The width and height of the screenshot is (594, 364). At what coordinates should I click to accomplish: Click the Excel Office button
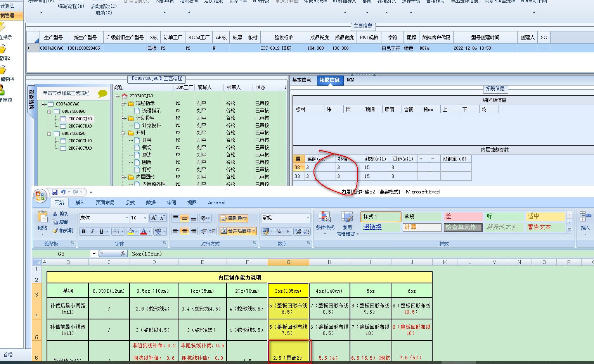40,196
